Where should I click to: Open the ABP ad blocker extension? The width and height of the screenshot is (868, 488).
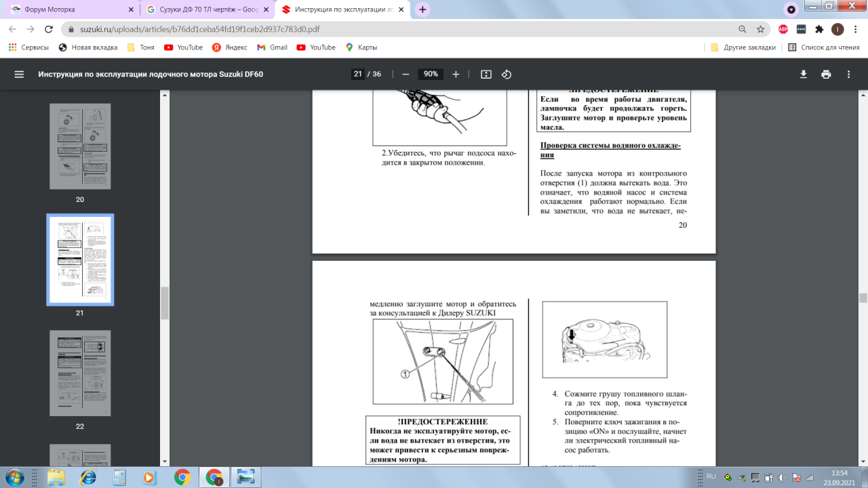coord(783,29)
